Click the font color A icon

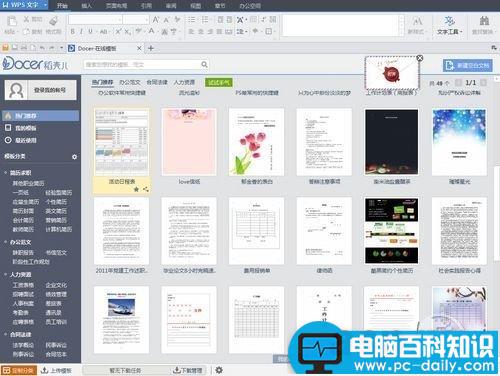point(151,31)
